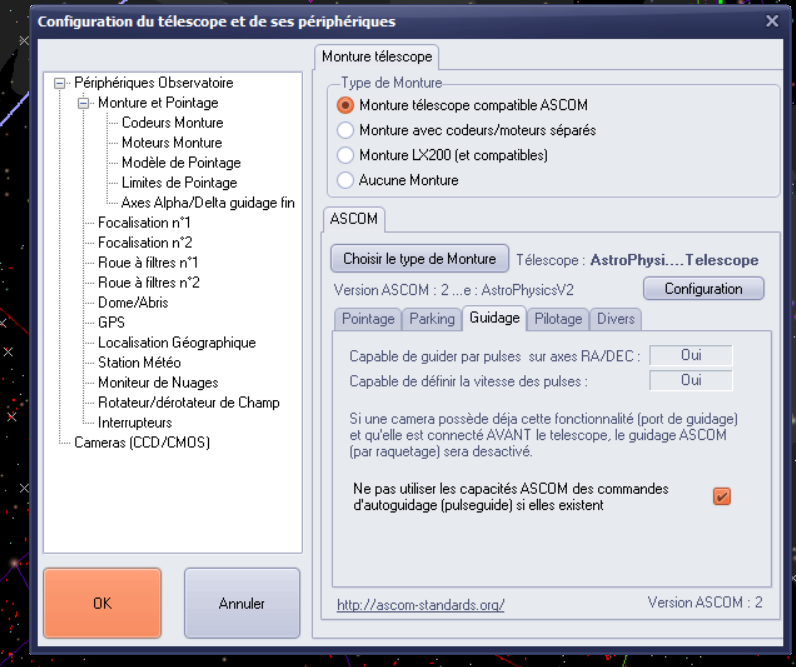The width and height of the screenshot is (796, 667).
Task: Click Choisir le type de Monture button
Action: click(419, 259)
